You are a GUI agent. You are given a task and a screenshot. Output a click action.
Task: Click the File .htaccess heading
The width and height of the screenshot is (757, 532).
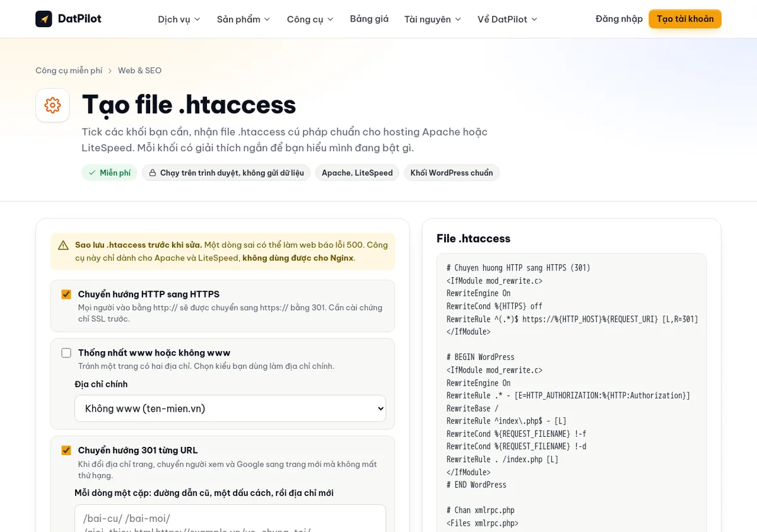click(x=474, y=238)
